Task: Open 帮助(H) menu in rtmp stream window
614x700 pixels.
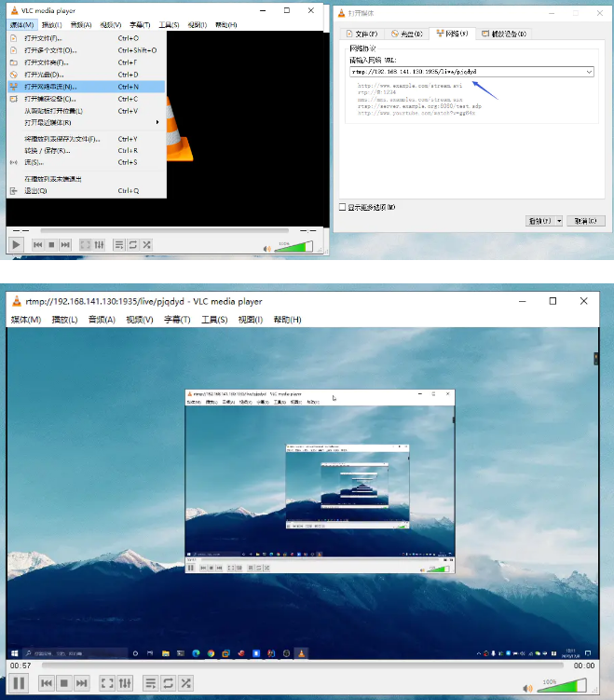Action: pyautogui.click(x=287, y=320)
